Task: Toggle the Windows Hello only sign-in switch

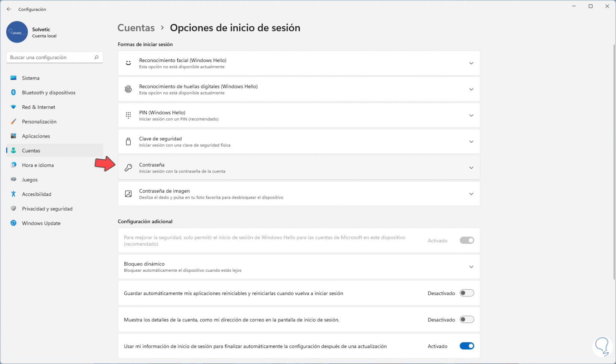Action: [x=467, y=240]
